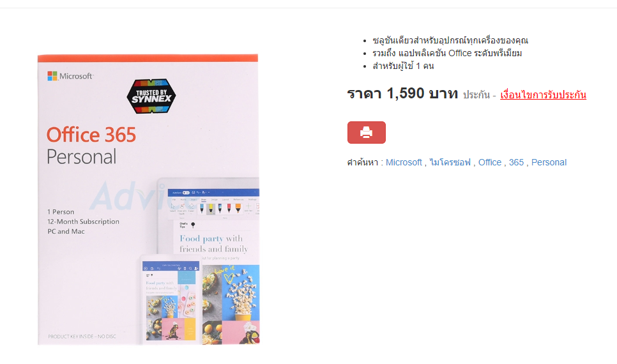The width and height of the screenshot is (617, 364).
Task: Click the phone mockup on product box
Action: click(x=171, y=300)
